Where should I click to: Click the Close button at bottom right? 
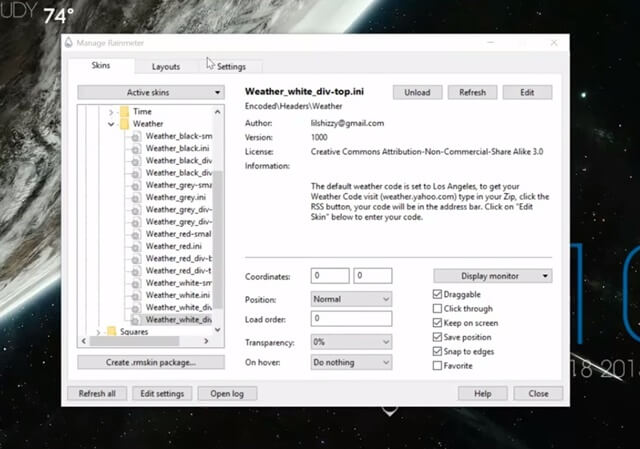pyautogui.click(x=538, y=393)
